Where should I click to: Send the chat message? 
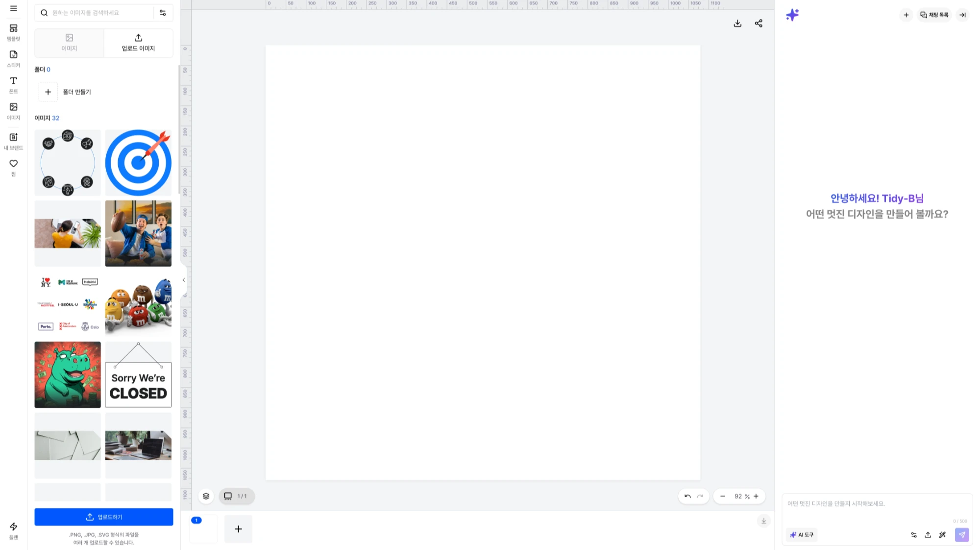point(962,535)
